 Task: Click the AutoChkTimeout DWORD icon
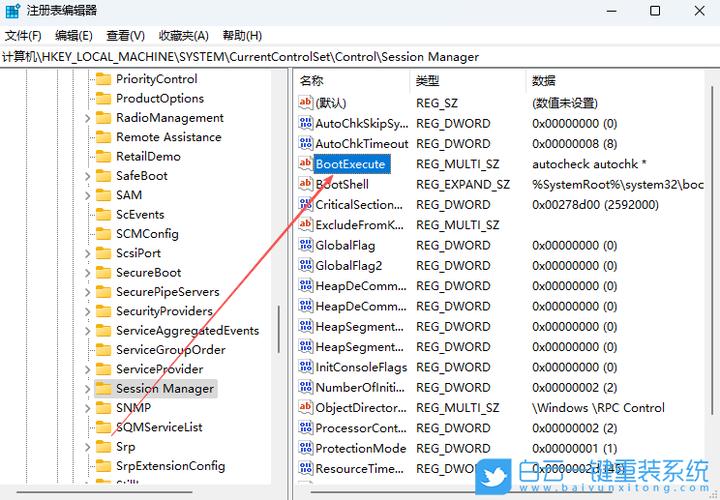[305, 143]
